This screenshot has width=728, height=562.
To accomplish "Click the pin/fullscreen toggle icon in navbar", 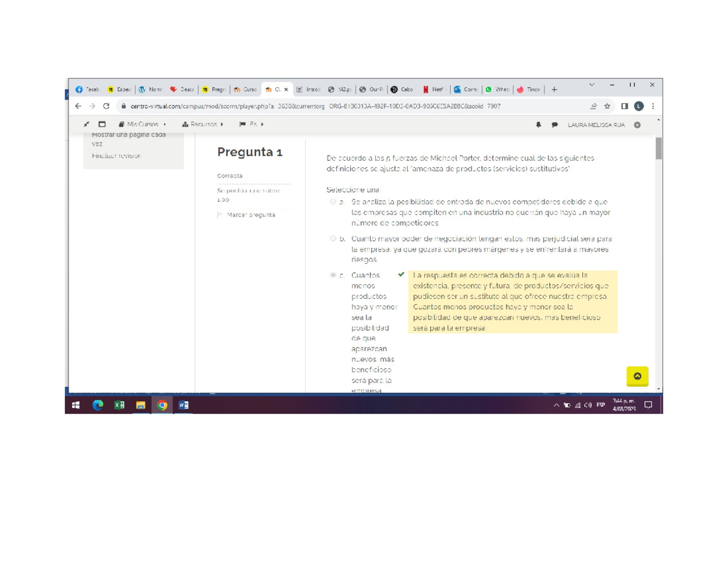I will pyautogui.click(x=85, y=124).
